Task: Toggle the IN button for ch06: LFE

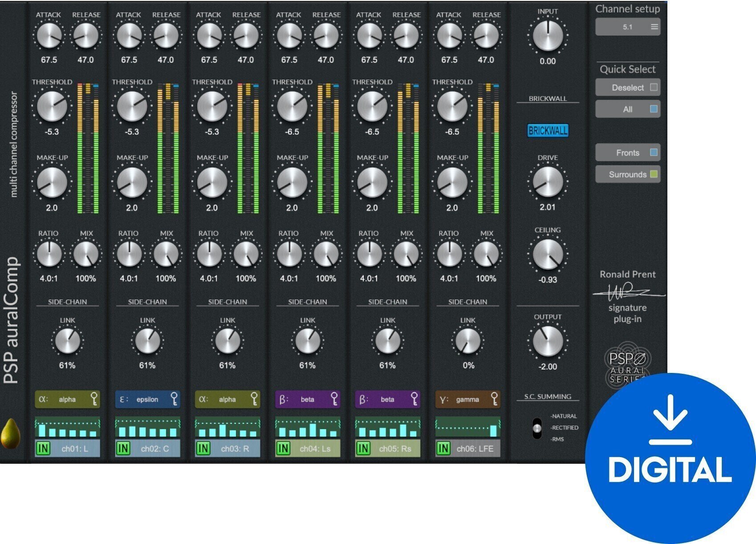Action: coord(443,448)
